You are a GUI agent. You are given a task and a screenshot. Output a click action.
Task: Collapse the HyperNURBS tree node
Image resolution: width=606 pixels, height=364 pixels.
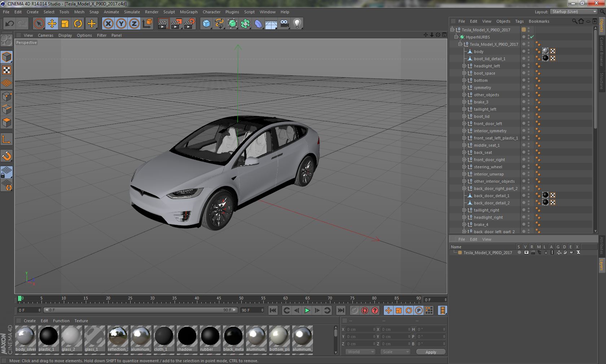[456, 37]
